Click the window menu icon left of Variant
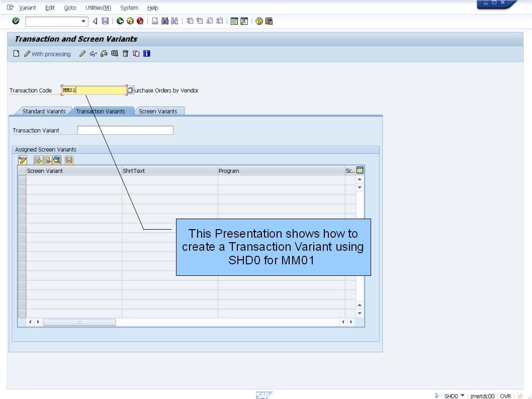This screenshot has width=532, height=399. (x=11, y=8)
